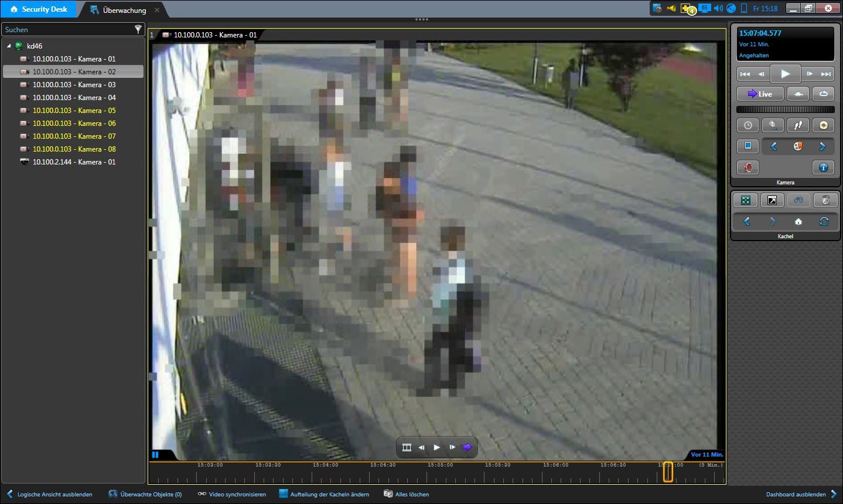Select 10.100.0.103 - Kamera - 05 in tree
The height and width of the screenshot is (504, 843).
74,111
